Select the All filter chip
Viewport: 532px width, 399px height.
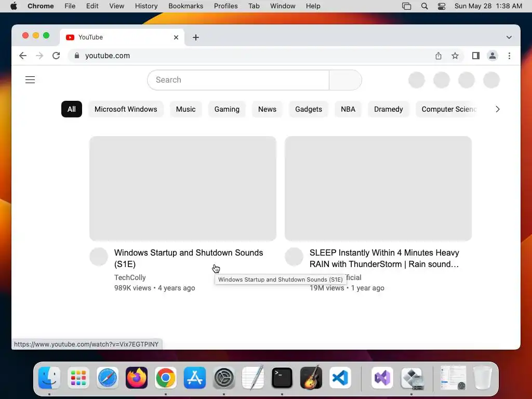click(x=72, y=109)
